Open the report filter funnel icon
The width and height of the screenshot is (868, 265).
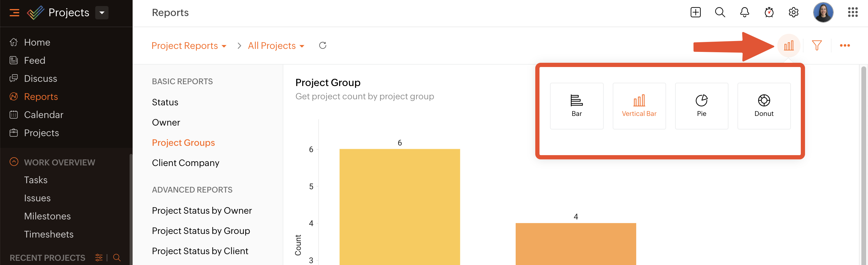click(817, 46)
